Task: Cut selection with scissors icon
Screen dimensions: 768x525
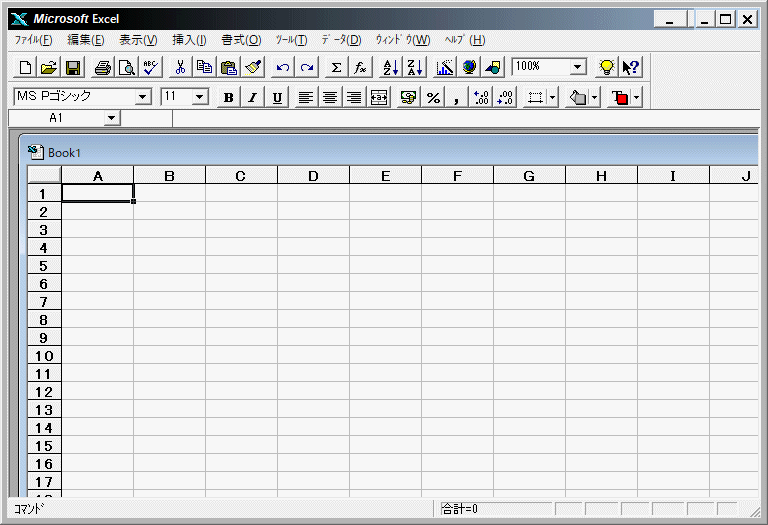Action: coord(180,67)
